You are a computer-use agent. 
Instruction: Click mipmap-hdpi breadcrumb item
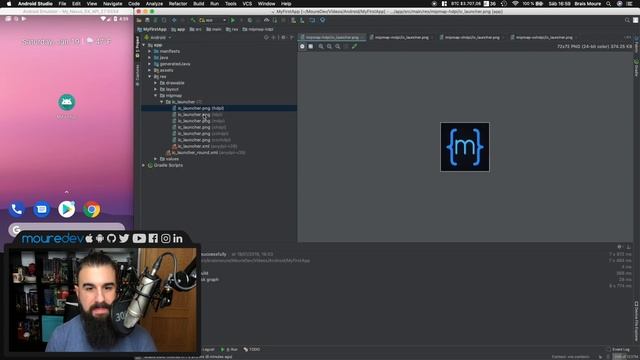[259, 29]
